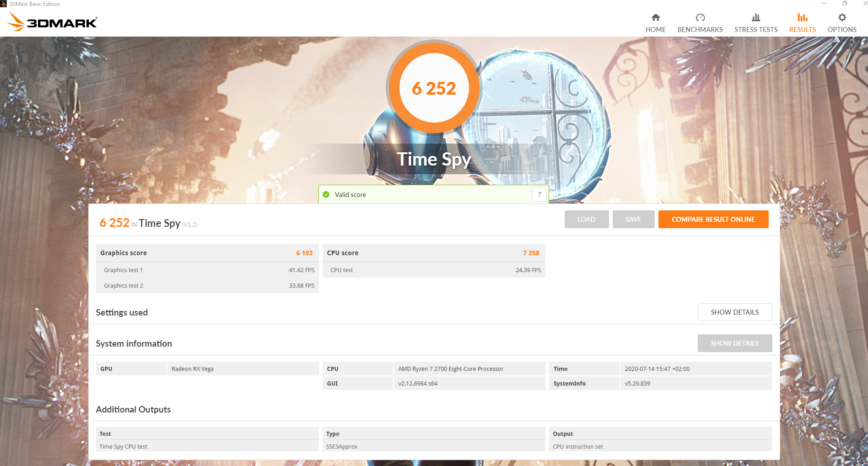Image resolution: width=868 pixels, height=466 pixels.
Task: Click CPU score value 7 258
Action: pyautogui.click(x=531, y=253)
